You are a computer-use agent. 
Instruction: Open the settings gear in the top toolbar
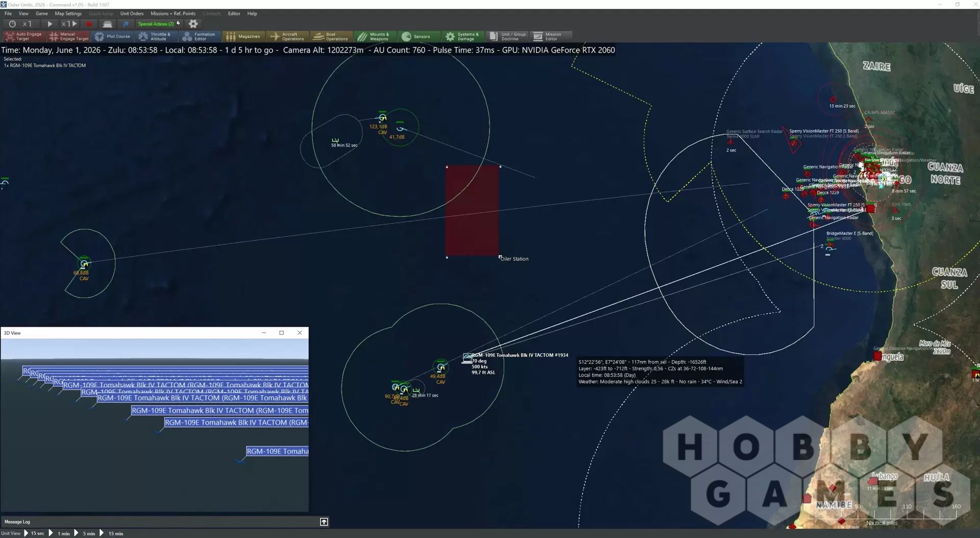193,24
